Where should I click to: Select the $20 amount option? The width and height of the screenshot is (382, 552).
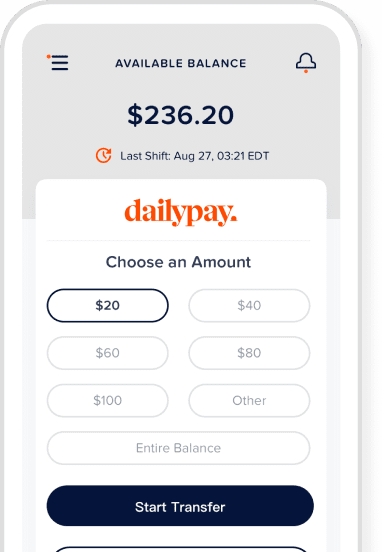pos(108,305)
